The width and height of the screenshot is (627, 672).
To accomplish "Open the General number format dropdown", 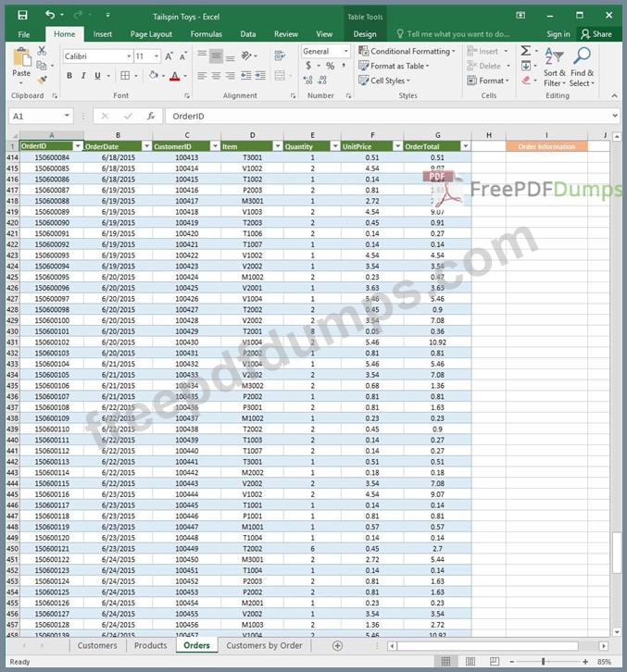I will [x=346, y=51].
